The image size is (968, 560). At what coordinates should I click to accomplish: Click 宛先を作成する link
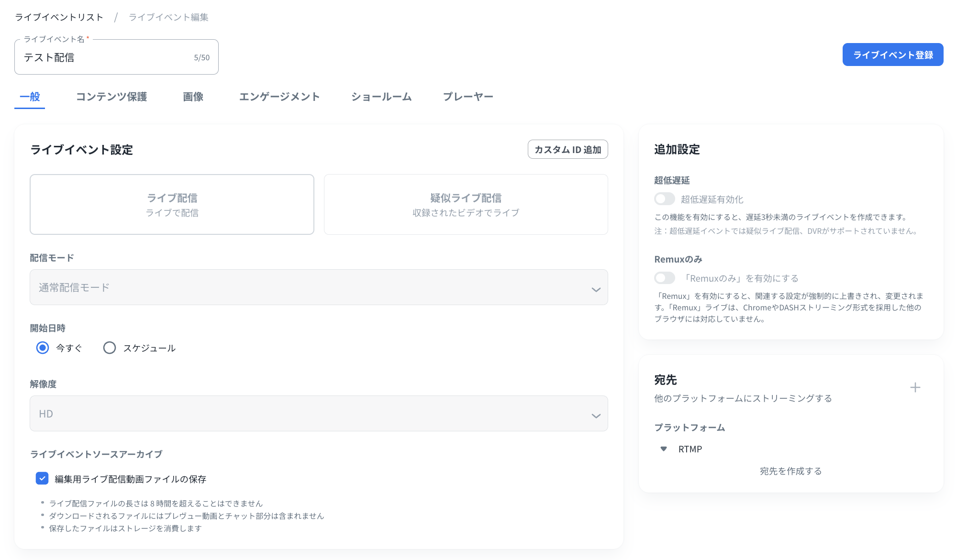(790, 471)
